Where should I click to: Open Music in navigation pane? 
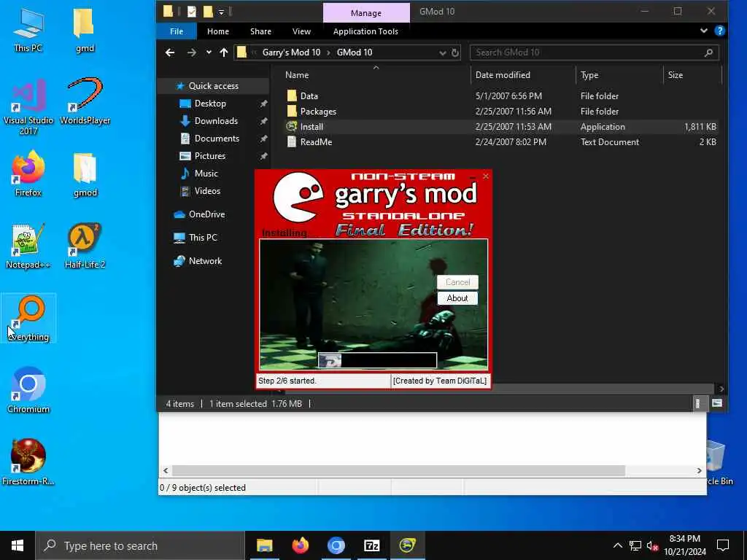coord(206,174)
